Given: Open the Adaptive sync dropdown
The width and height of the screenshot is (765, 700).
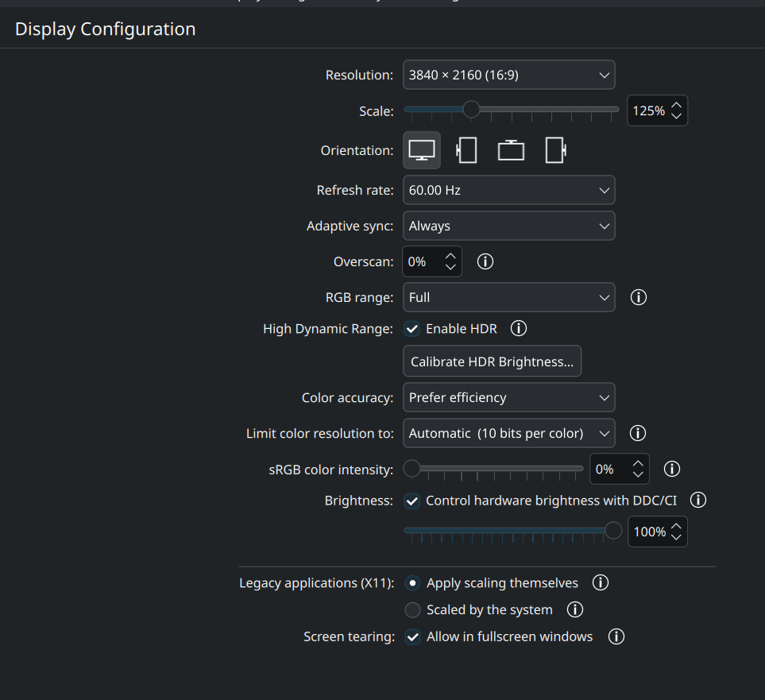Looking at the screenshot, I should click(509, 226).
